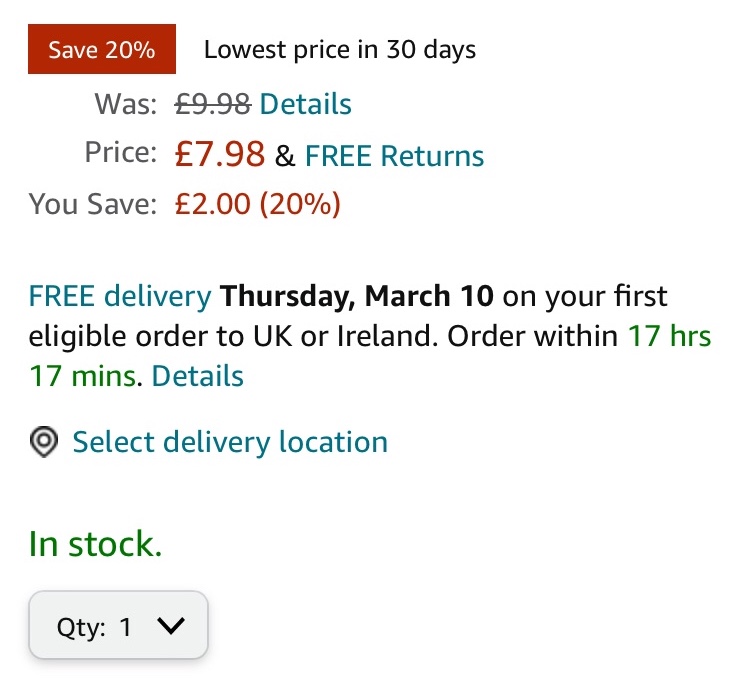
Task: Click the In stock availability text
Action: (x=96, y=544)
